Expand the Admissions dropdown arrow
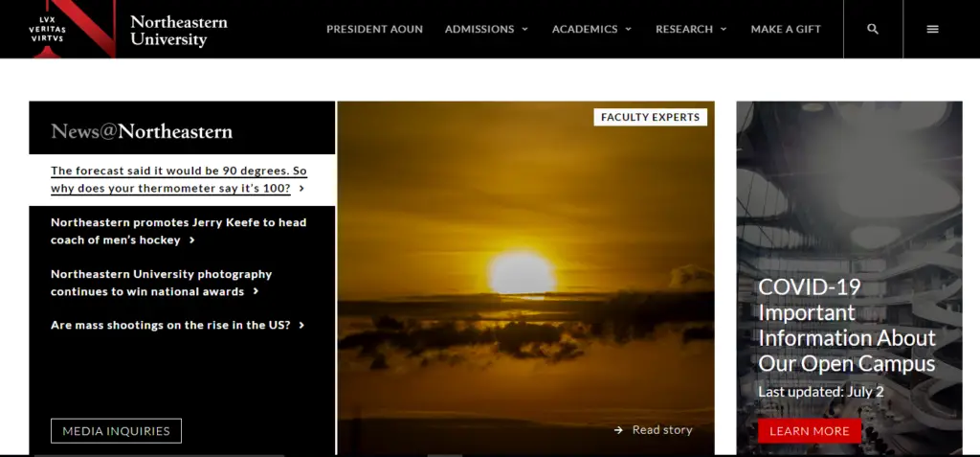This screenshot has width=980, height=457. click(525, 29)
